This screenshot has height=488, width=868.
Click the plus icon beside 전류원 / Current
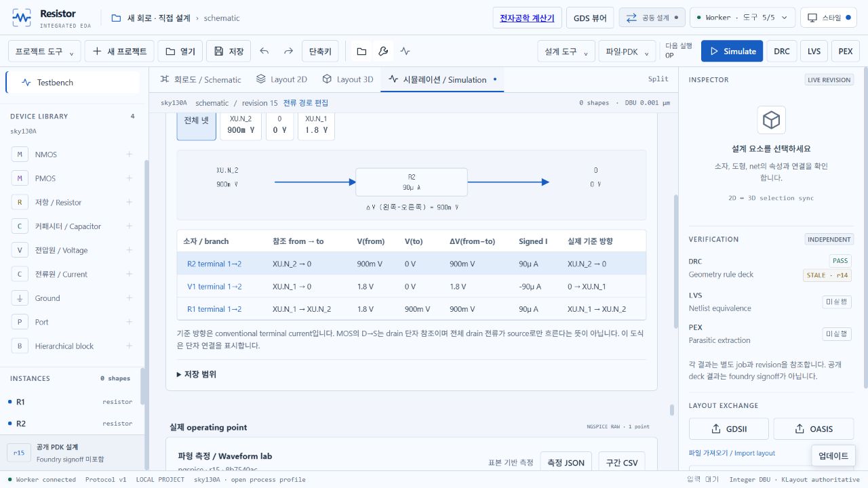click(x=129, y=274)
